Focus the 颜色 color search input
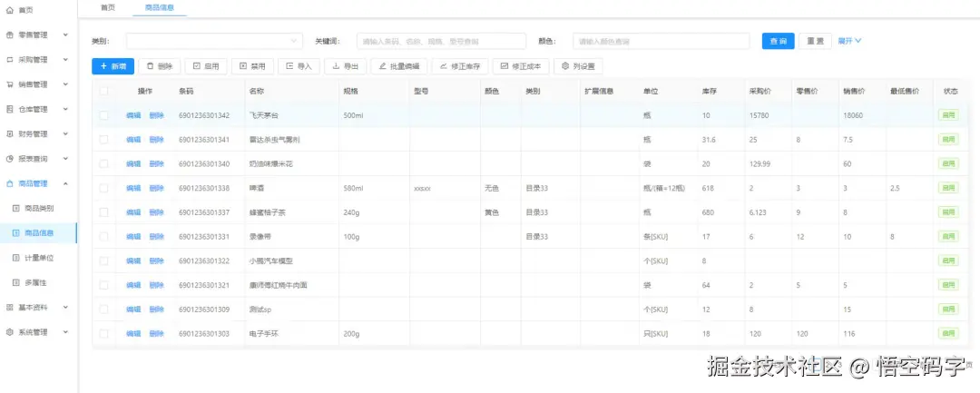Screen dimensions: 980x393 (x=661, y=41)
